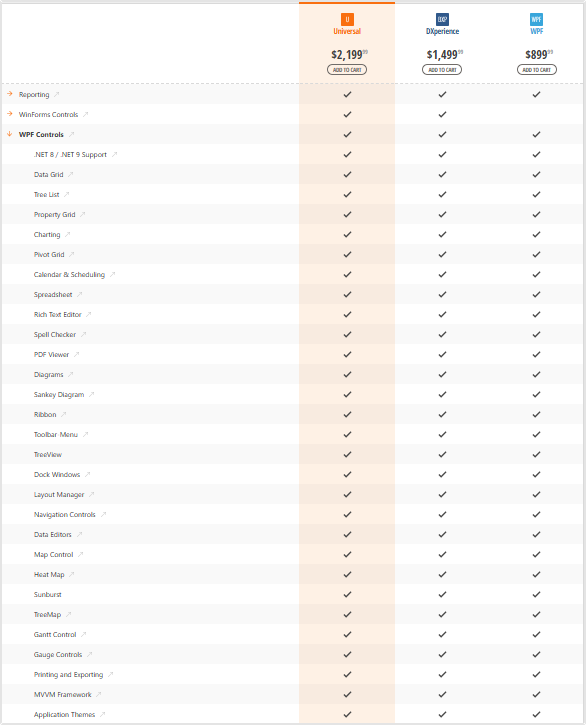Open external link arrow beside Charting
Screen dimensions: 586x725
[x=68, y=234]
